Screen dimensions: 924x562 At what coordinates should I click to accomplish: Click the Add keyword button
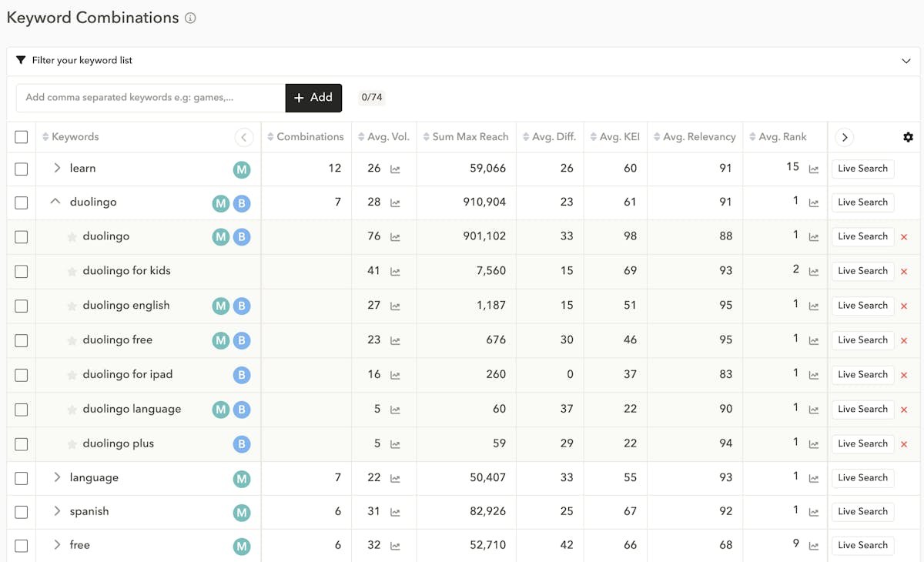tap(313, 98)
